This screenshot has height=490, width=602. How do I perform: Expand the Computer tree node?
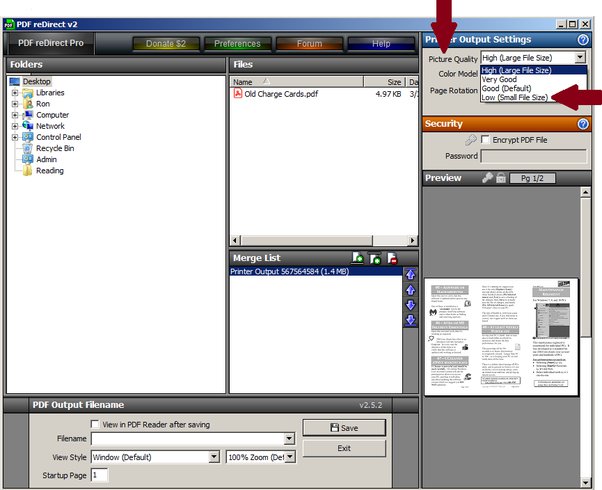[15, 115]
